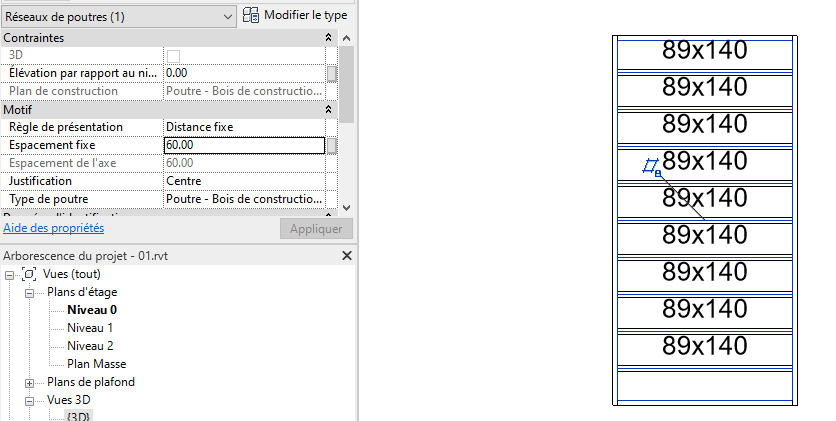The image size is (836, 421).
Task: Collapse the Plans d'étage tree node
Action: click(x=29, y=293)
